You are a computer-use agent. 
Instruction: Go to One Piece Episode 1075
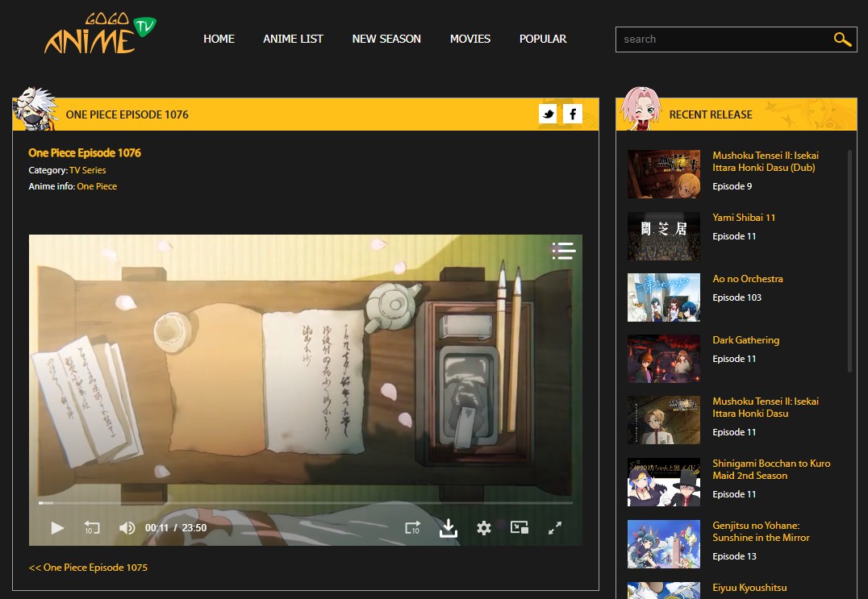88,568
